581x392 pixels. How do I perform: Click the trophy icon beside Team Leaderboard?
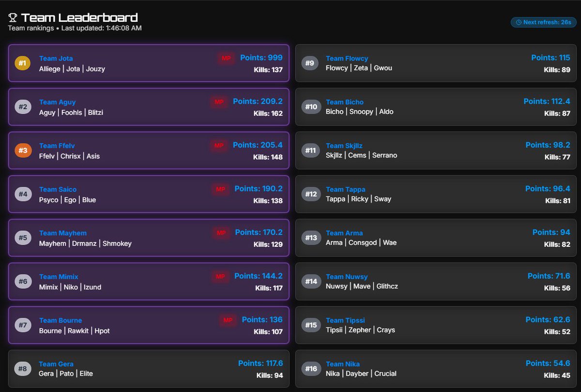point(13,18)
